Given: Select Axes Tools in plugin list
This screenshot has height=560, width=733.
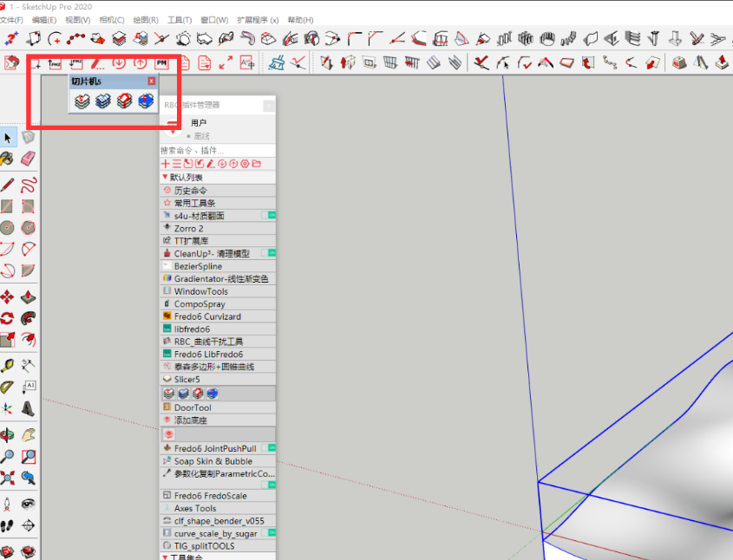Looking at the screenshot, I should (x=218, y=508).
